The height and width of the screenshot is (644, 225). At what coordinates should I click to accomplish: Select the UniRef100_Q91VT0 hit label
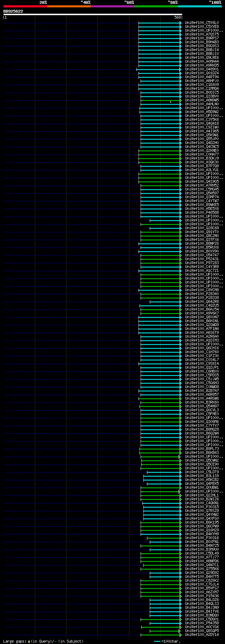202,232
